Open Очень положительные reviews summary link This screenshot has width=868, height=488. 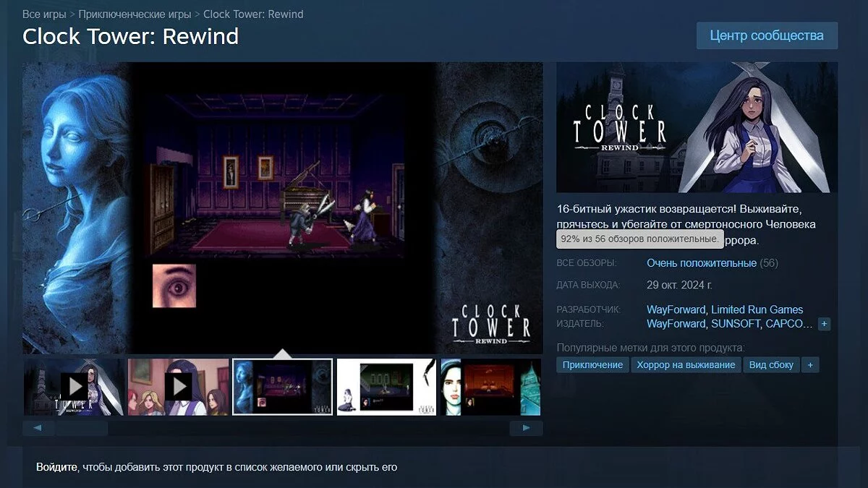(x=702, y=263)
